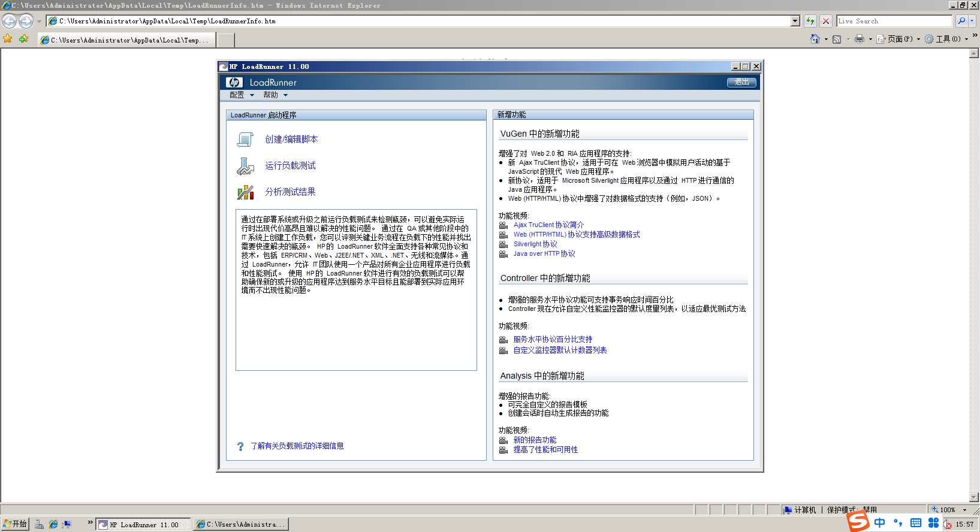Screen dimensions: 980x532
Task: Click the Sogou soft keyboard icon
Action: tap(916, 523)
